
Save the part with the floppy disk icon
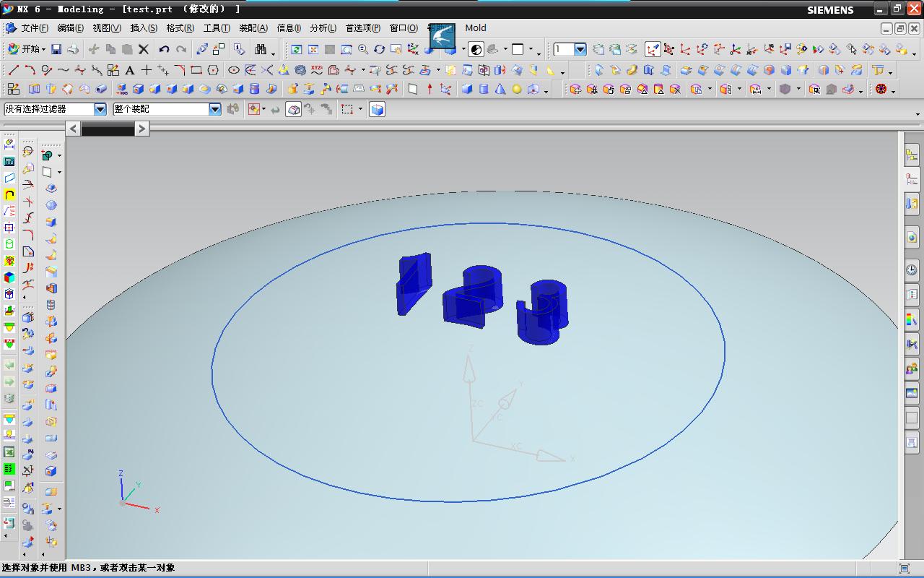click(56, 49)
